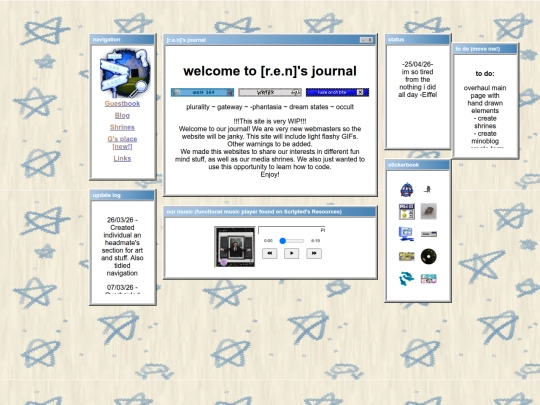The height and width of the screenshot is (405, 540).
Task: Click the update log title bar
Action: coord(122,195)
